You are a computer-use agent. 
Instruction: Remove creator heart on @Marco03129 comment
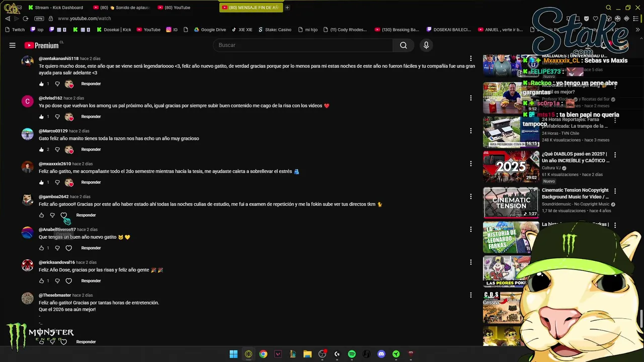pyautogui.click(x=69, y=149)
